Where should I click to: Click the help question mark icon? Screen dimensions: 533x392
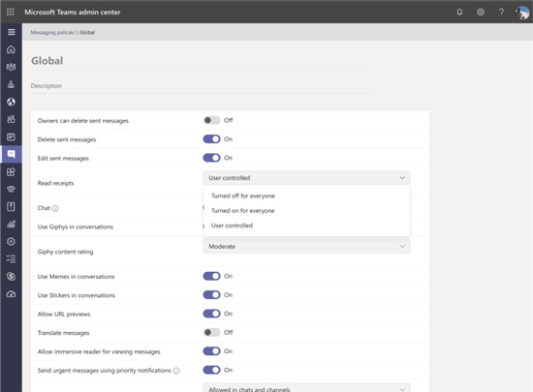click(x=501, y=13)
